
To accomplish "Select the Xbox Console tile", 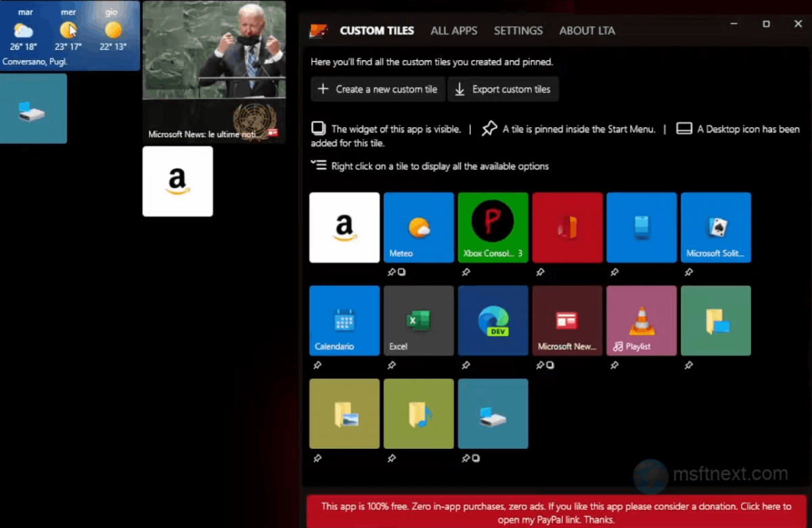I will (493, 226).
